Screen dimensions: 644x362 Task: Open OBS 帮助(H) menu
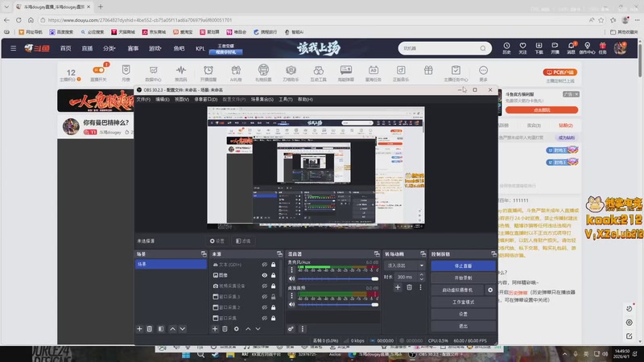(x=305, y=99)
